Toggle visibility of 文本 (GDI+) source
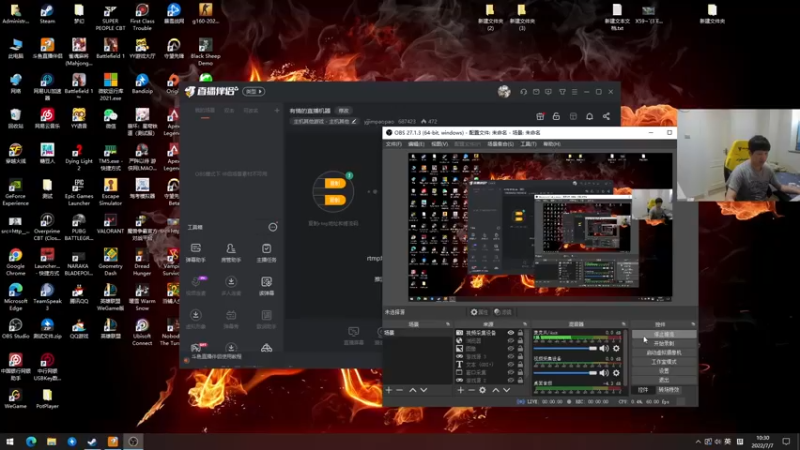 point(511,364)
